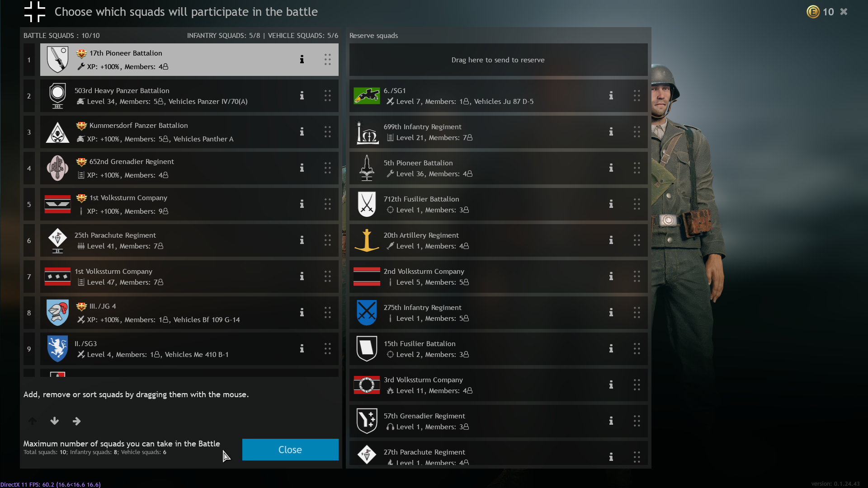Send selected squad to reserve with right arrow
Image resolution: width=868 pixels, height=488 pixels.
pos(77,421)
